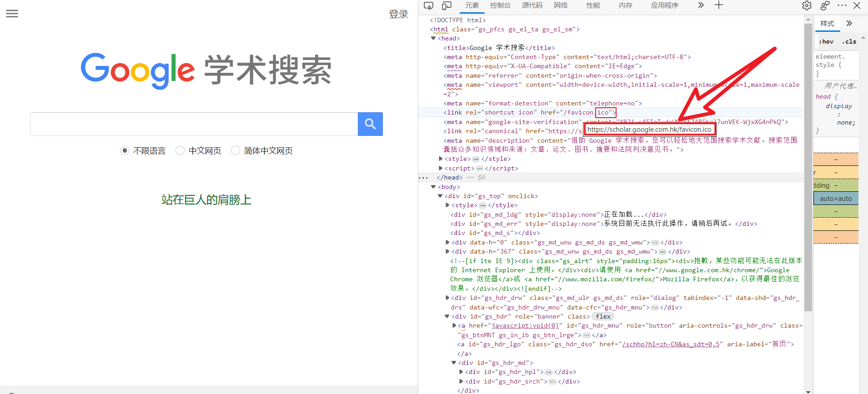Select the closing </head> line
Viewport: 868px width, 394px height.
click(449, 178)
